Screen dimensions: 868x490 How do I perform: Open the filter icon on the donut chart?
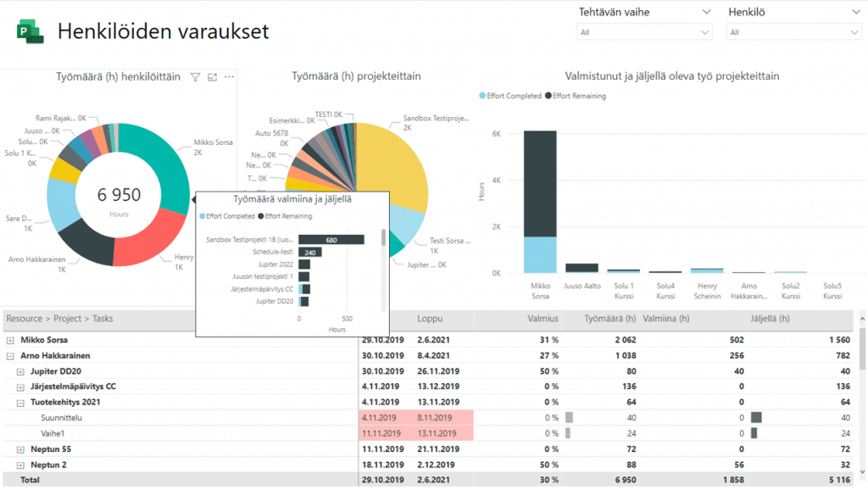tap(195, 77)
